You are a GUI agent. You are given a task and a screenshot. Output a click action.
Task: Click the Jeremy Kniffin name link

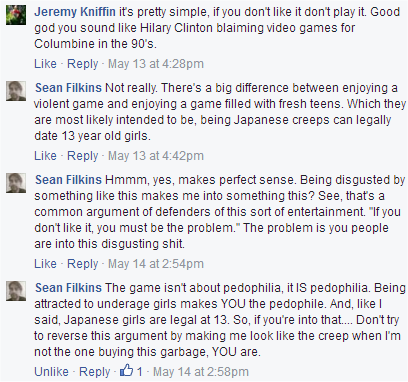75,12
